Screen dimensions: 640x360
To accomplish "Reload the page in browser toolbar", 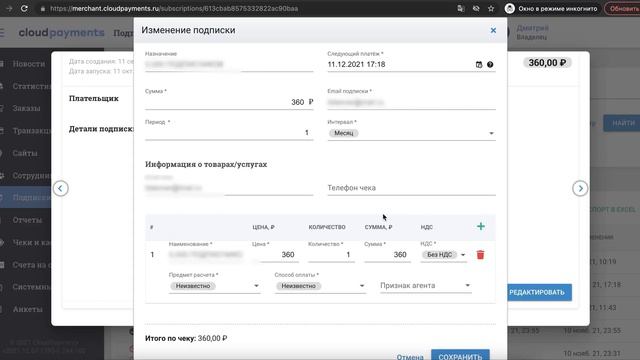I will 24,8.
